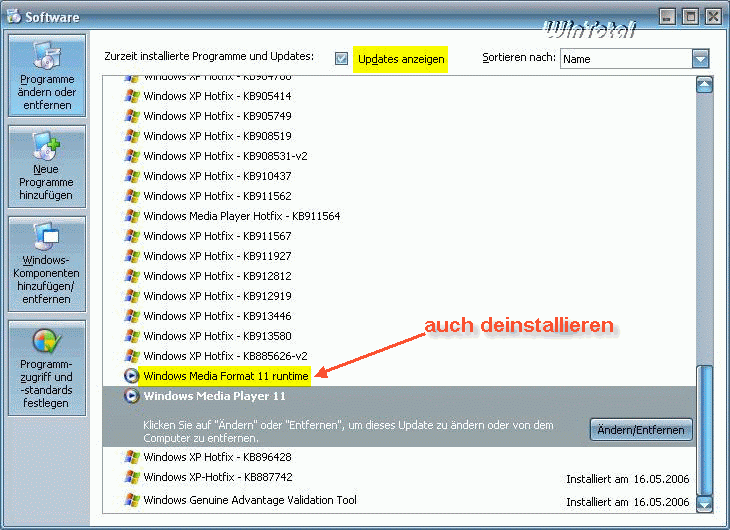Select Windows XP Hotfix - KB896428 entry
730x530 pixels.
click(217, 457)
